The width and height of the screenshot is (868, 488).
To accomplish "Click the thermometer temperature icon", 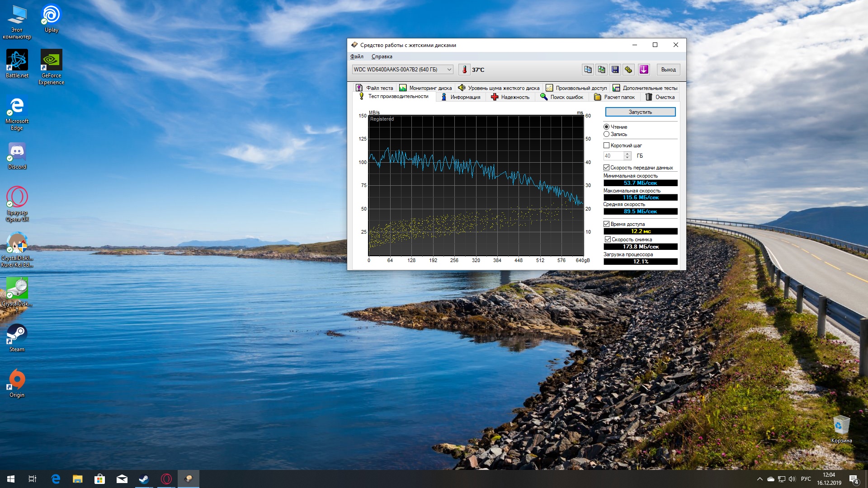I will coord(464,70).
